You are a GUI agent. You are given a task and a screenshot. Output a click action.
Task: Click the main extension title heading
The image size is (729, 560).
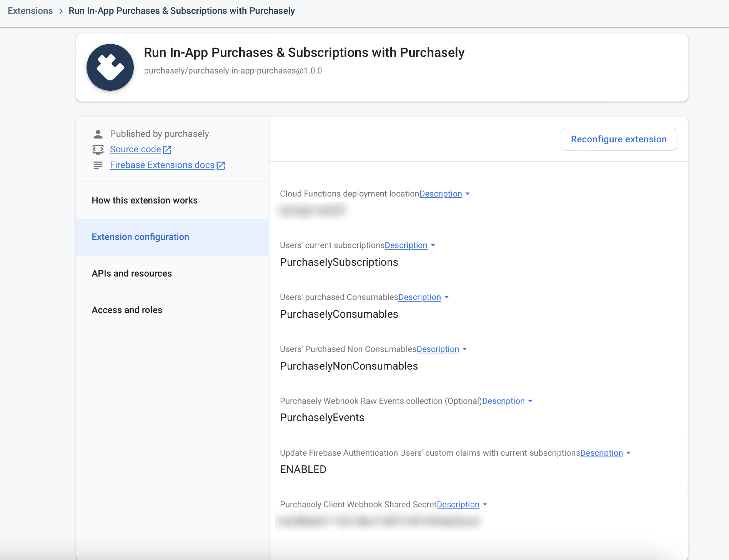tap(304, 53)
